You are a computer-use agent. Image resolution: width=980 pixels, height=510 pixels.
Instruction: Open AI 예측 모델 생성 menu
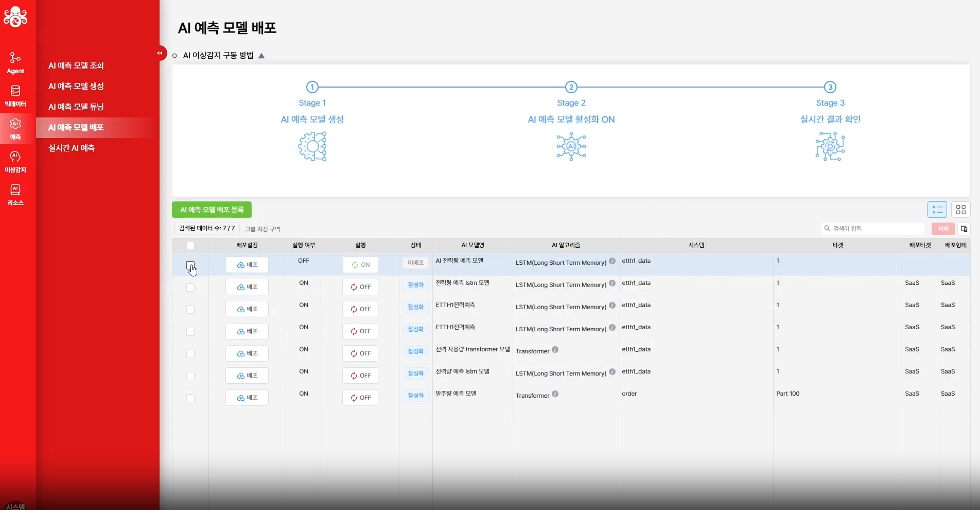coord(76,86)
